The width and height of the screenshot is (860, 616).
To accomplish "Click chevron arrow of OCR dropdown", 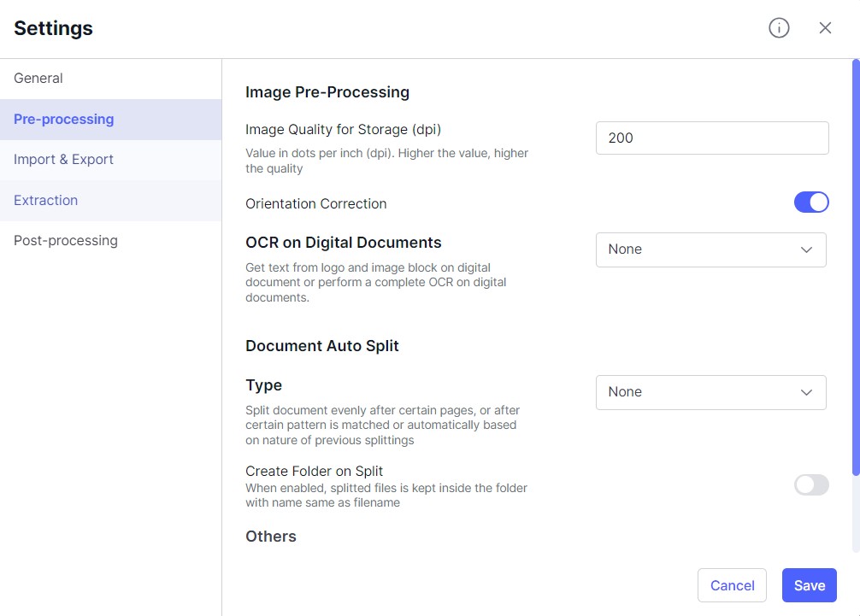I will pos(806,249).
